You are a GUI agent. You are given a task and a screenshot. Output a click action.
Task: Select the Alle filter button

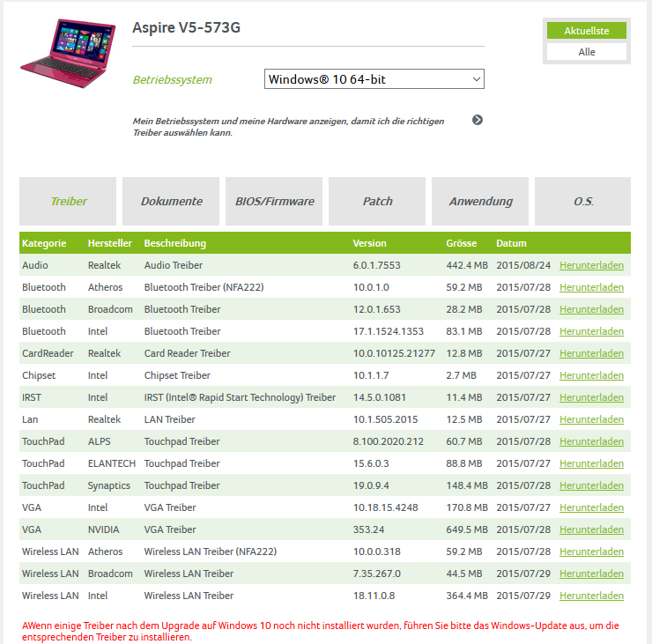[586, 52]
